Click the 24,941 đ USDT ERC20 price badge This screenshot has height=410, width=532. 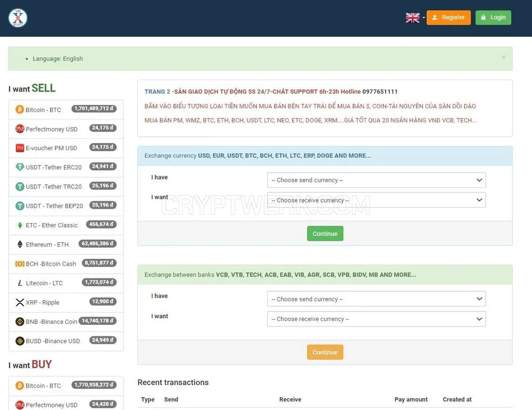click(x=103, y=167)
